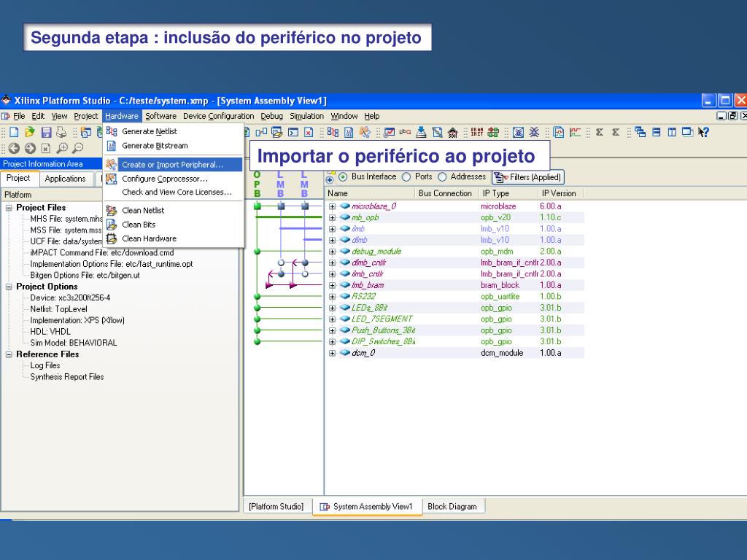Collapse the Reference Files tree node
Screen dimensions: 747x560
pyautogui.click(x=9, y=354)
